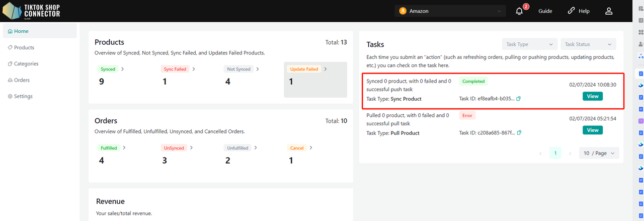Open the Task Status filter dropdown
This screenshot has height=221, width=644.
[x=588, y=44]
